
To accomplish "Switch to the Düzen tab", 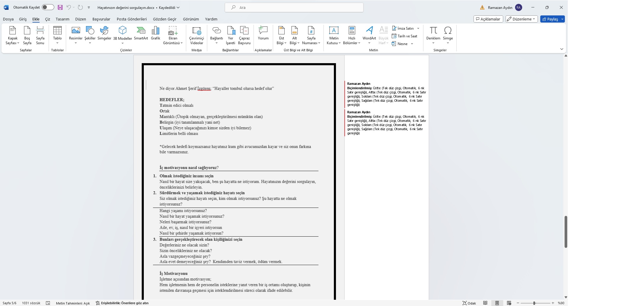I will 80,19.
